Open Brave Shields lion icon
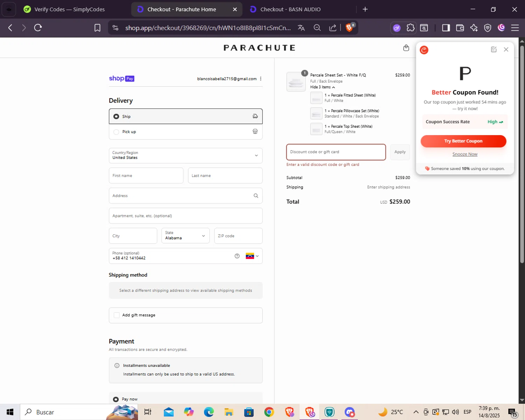The image size is (525, 420). pos(349,28)
